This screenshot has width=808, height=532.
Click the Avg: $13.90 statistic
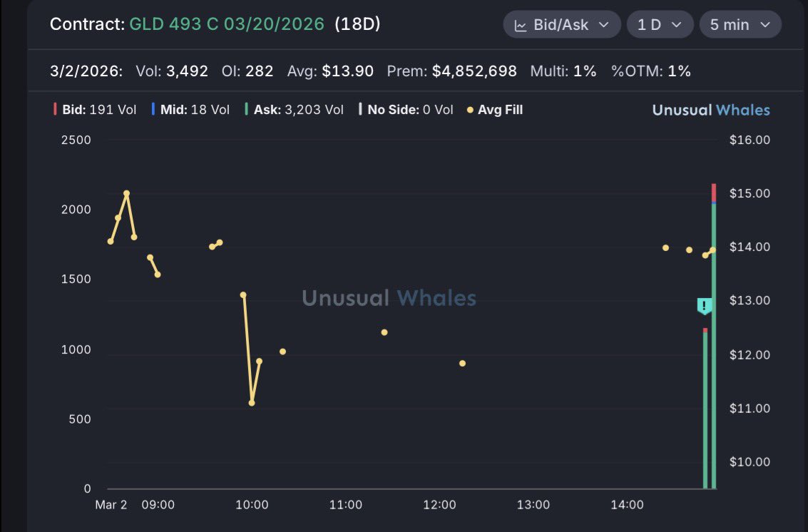pyautogui.click(x=330, y=71)
